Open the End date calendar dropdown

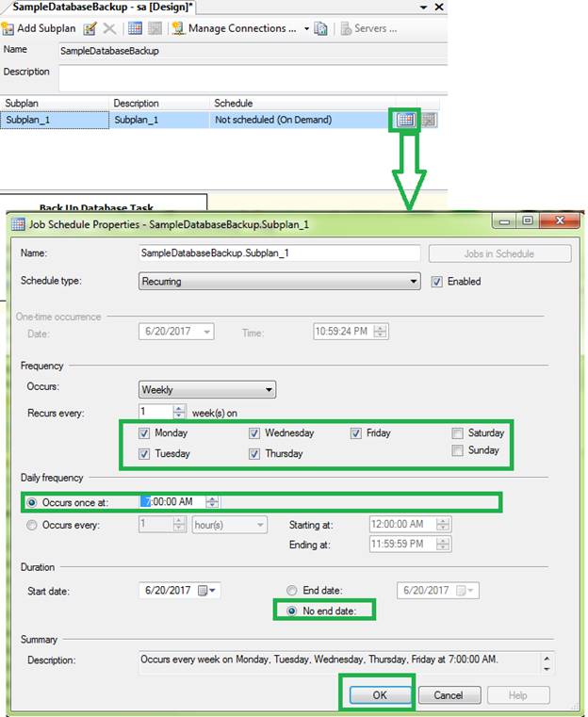coord(466,591)
